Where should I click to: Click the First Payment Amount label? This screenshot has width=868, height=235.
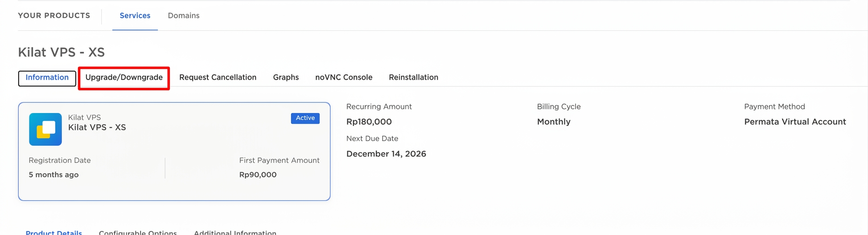pyautogui.click(x=279, y=160)
